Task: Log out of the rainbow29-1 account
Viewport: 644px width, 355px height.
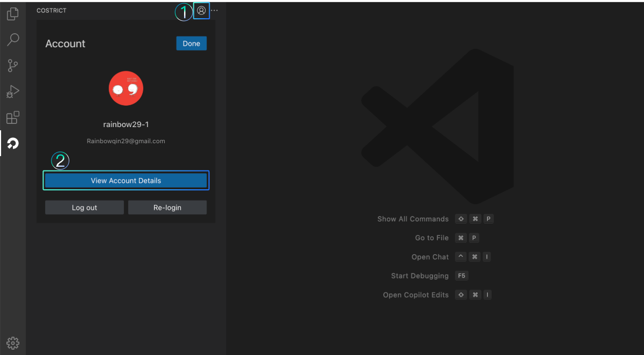Action: (x=84, y=207)
